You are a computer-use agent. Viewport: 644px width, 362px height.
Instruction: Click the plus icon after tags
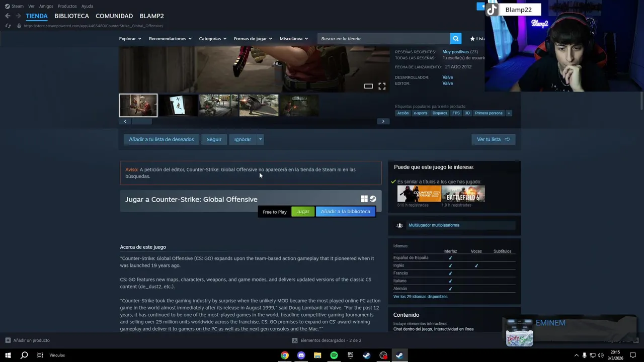click(509, 113)
